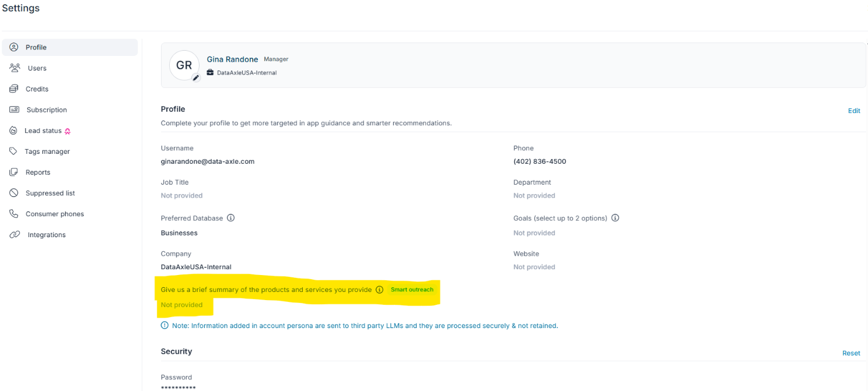Click the Users people icon in sidebar
This screenshot has height=391, width=868.
15,68
